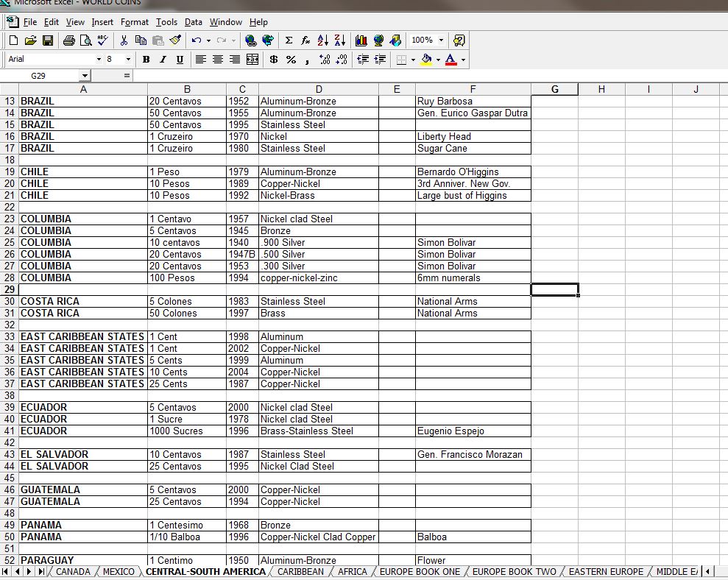
Task: Toggle Underline formatting
Action: (x=180, y=60)
